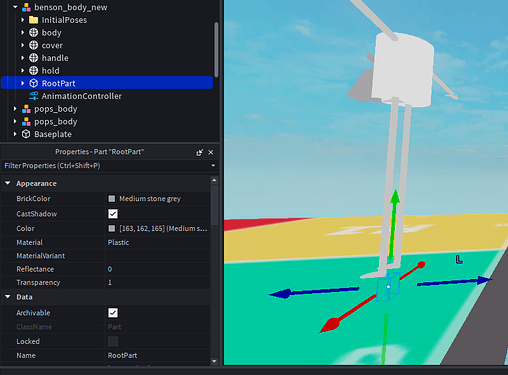Click the hold mesh icon
508x375 pixels.
[33, 70]
